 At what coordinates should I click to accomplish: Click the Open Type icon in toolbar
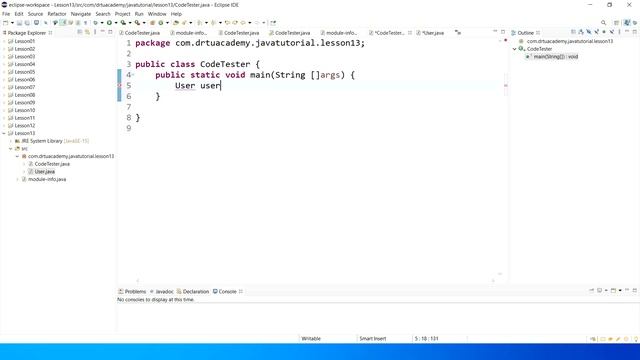tap(176, 23)
